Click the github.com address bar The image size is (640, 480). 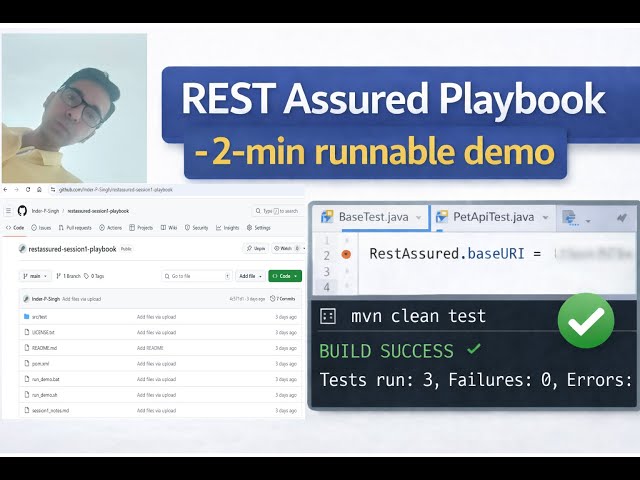point(116,189)
